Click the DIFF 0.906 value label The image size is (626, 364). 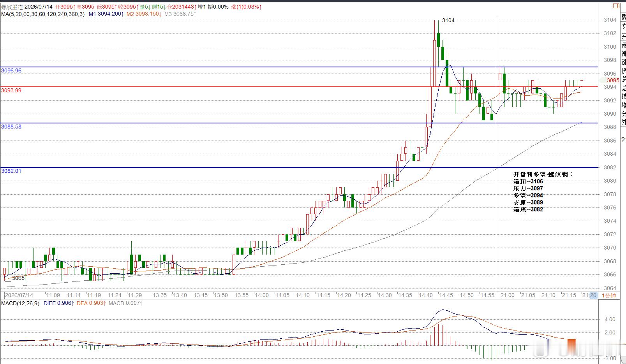point(58,303)
